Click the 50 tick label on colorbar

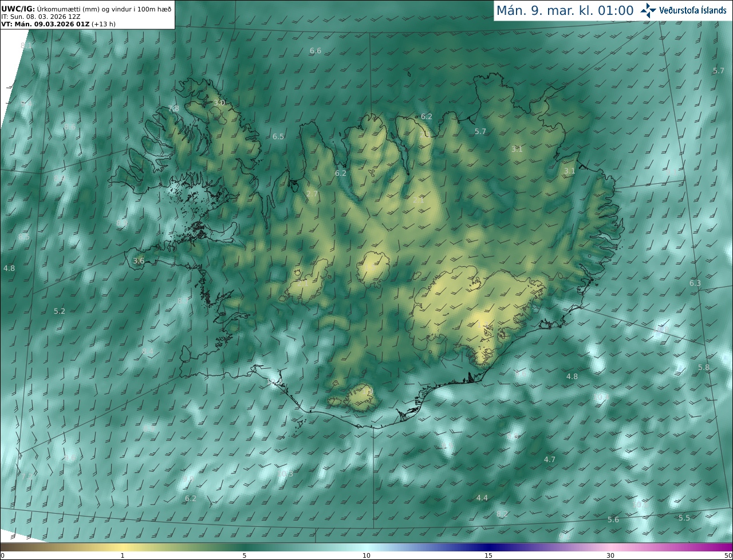[728, 555]
